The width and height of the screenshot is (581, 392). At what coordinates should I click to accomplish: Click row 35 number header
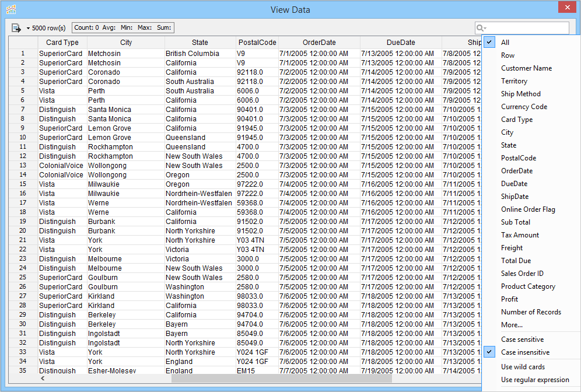(x=23, y=370)
